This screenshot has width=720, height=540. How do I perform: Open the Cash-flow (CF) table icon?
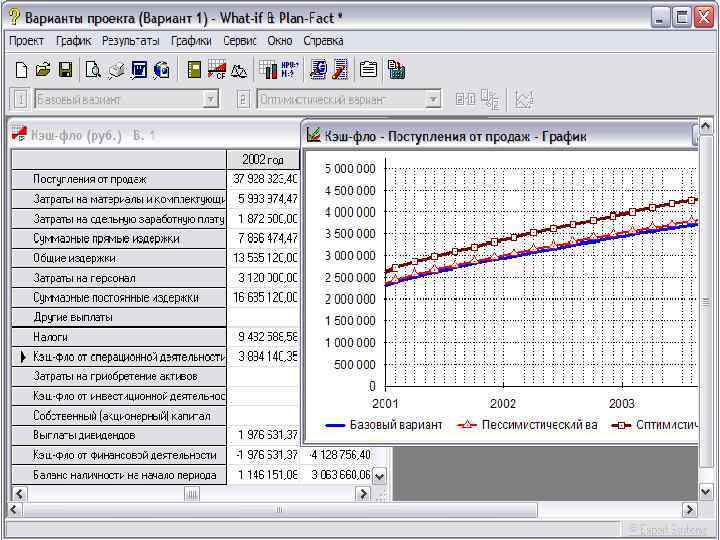point(217,70)
